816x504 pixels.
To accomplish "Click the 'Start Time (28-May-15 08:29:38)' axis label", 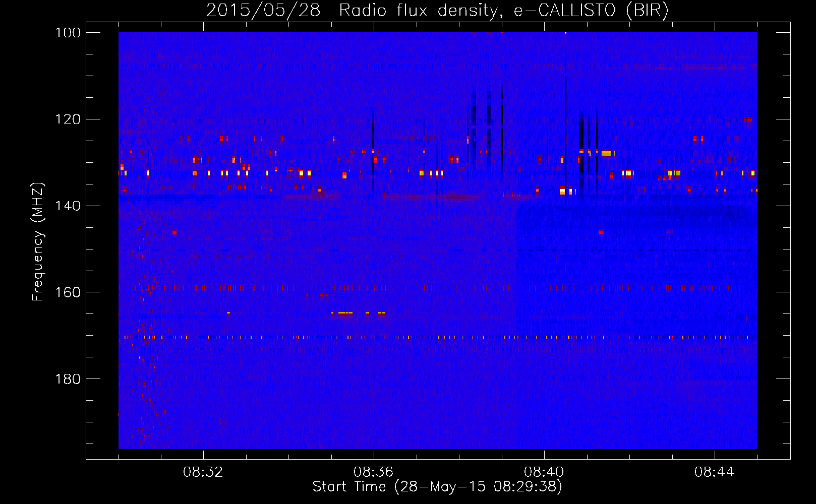I will tap(437, 487).
